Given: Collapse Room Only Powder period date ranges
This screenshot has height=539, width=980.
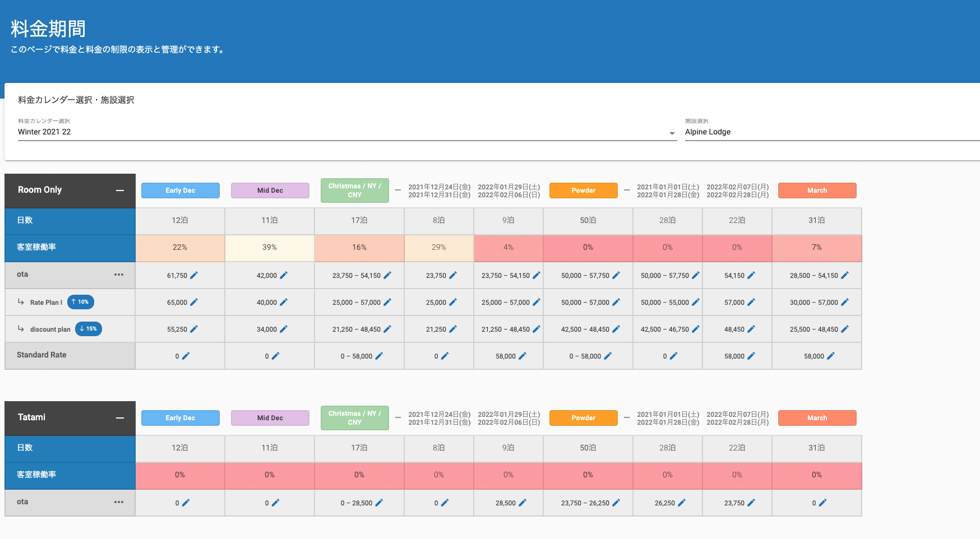Looking at the screenshot, I should click(x=627, y=190).
